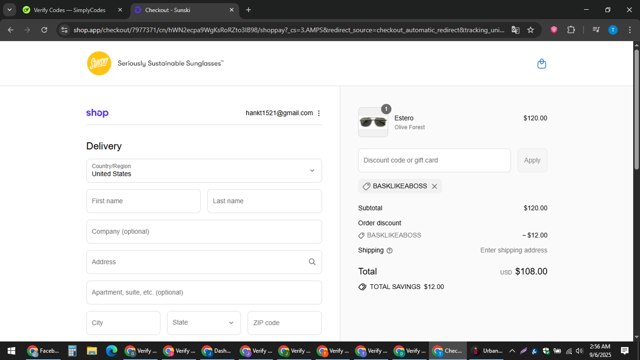Open the Chrome three-dot menu
Screen dimensions: 640x360
point(630,30)
